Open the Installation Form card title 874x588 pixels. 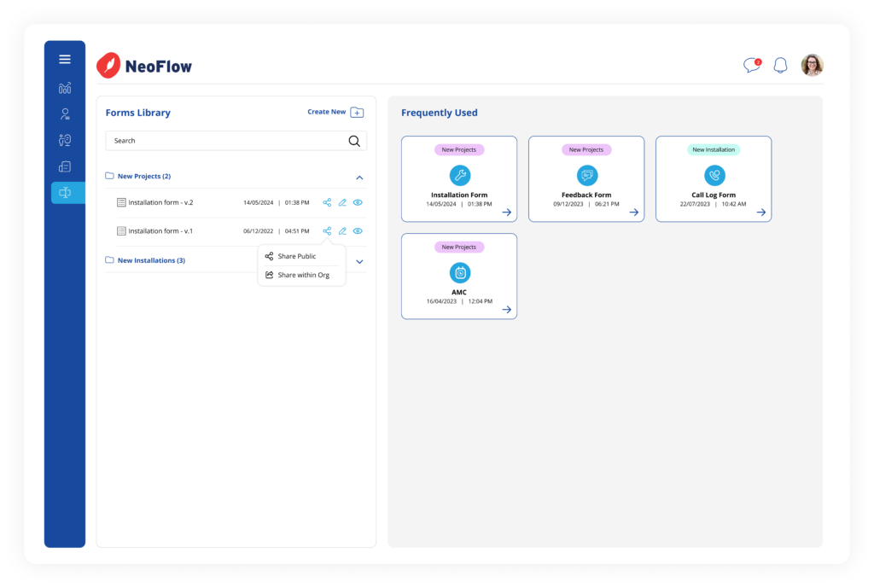pos(459,195)
